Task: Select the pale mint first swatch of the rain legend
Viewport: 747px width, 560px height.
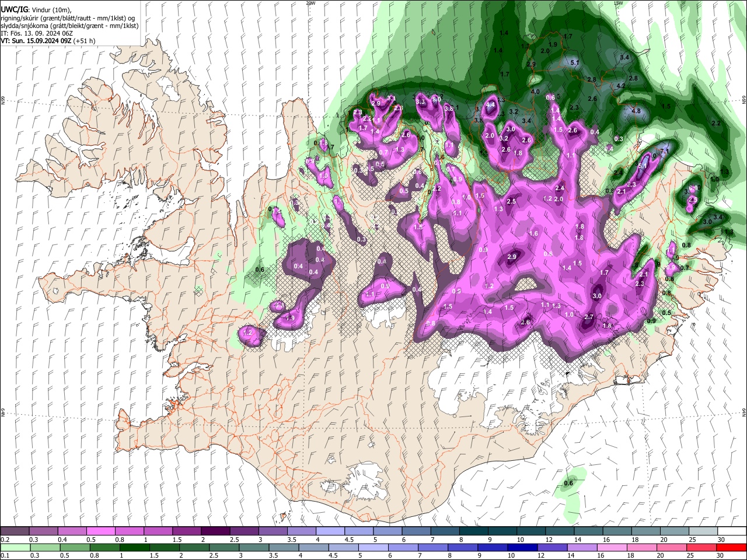Action: click(15, 547)
